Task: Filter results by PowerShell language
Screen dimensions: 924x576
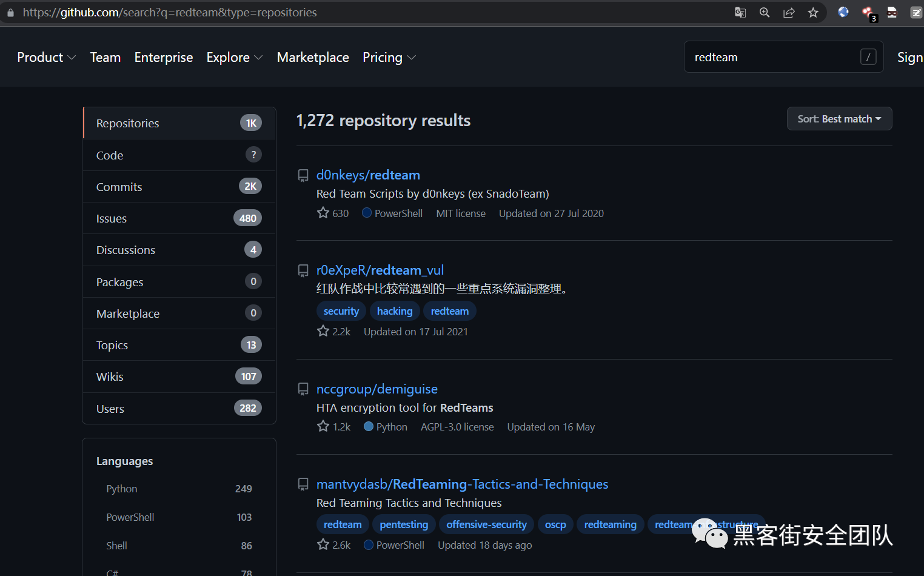Action: 179,517
